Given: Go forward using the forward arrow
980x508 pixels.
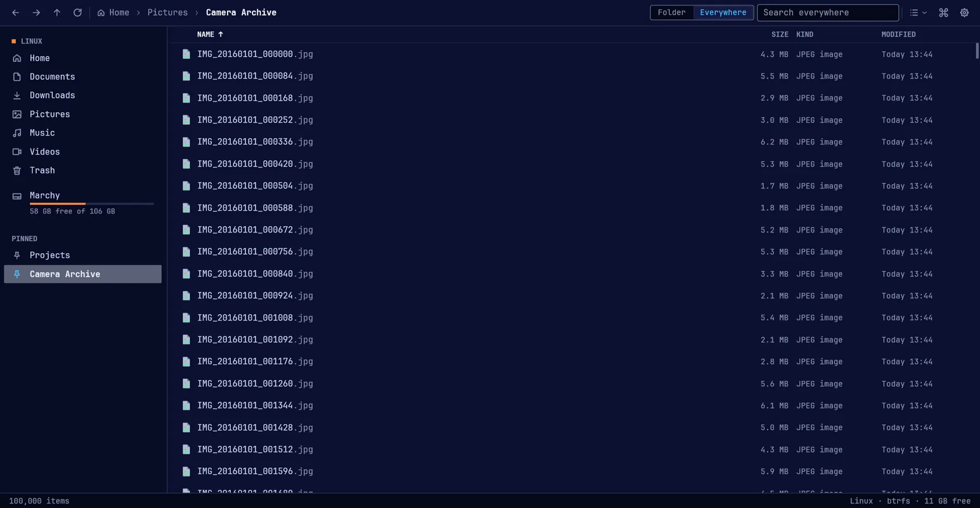Looking at the screenshot, I should (36, 13).
